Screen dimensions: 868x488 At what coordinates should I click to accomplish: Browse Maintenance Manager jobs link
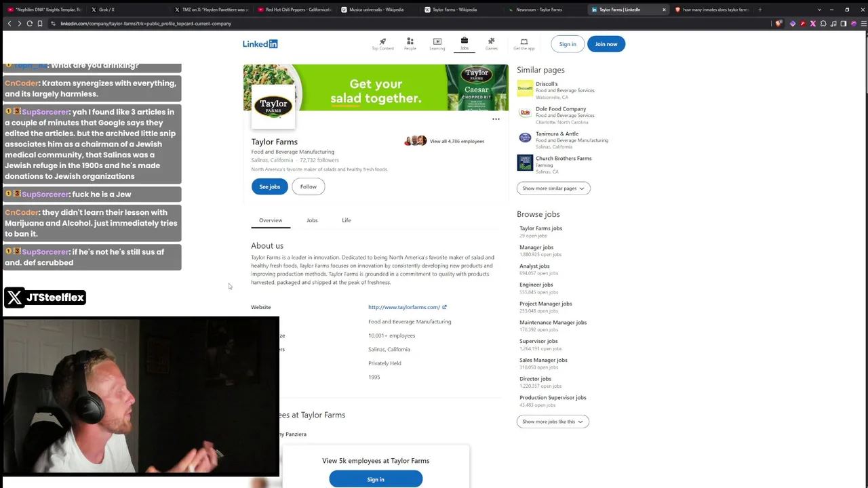click(x=553, y=323)
